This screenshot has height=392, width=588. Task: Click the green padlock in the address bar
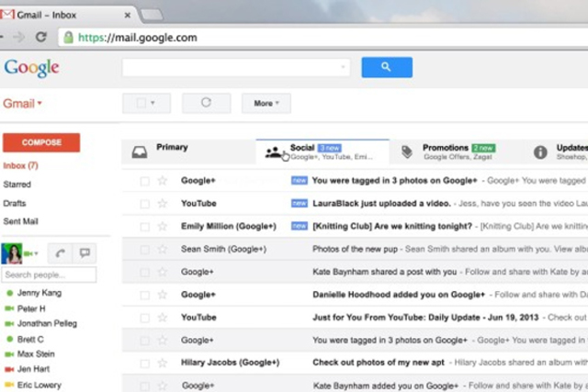(x=68, y=37)
